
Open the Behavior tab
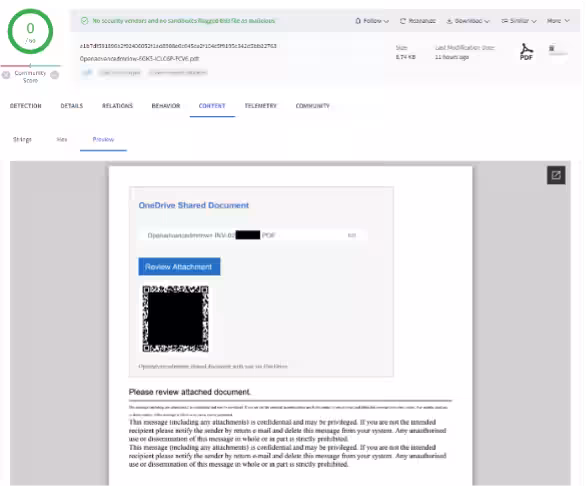166,106
